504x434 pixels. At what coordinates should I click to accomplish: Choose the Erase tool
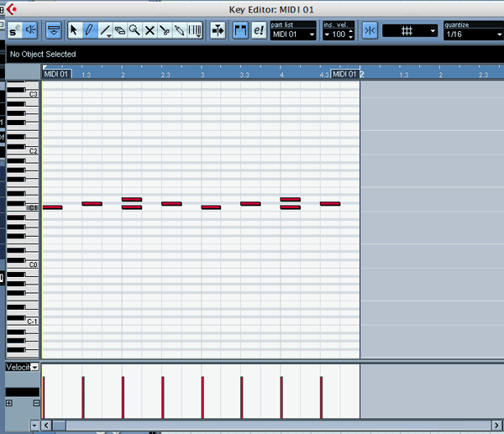[x=119, y=30]
